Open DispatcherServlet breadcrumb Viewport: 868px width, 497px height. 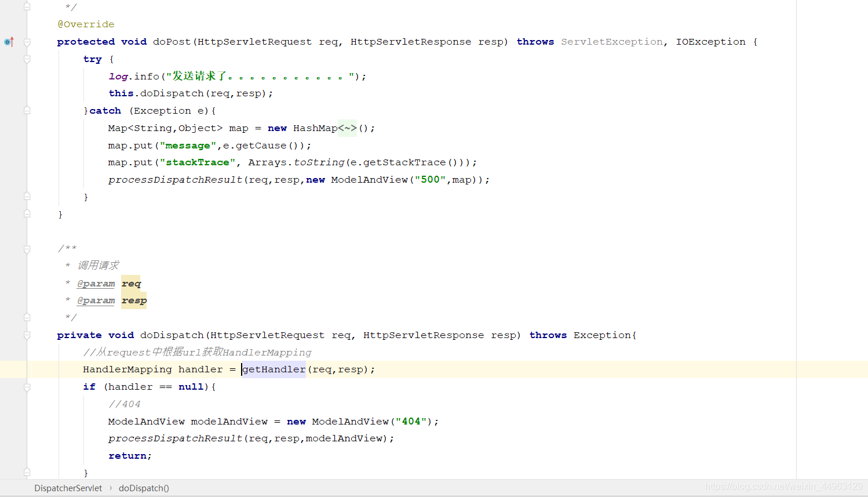[68, 488]
